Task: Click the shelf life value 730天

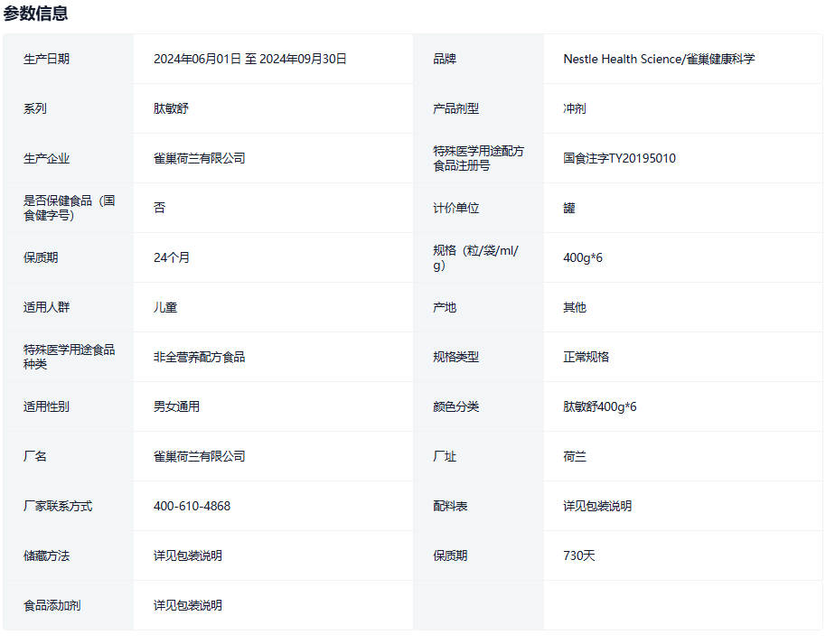Action: (x=579, y=555)
